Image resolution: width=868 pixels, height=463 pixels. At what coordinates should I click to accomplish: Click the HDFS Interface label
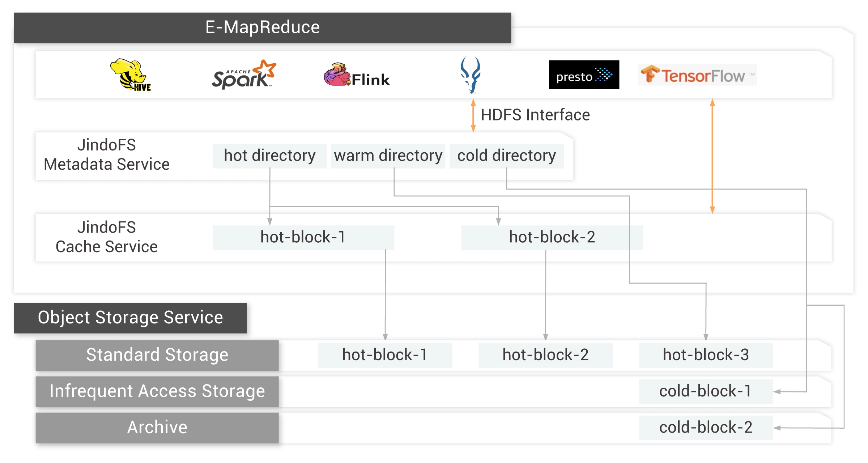535,115
